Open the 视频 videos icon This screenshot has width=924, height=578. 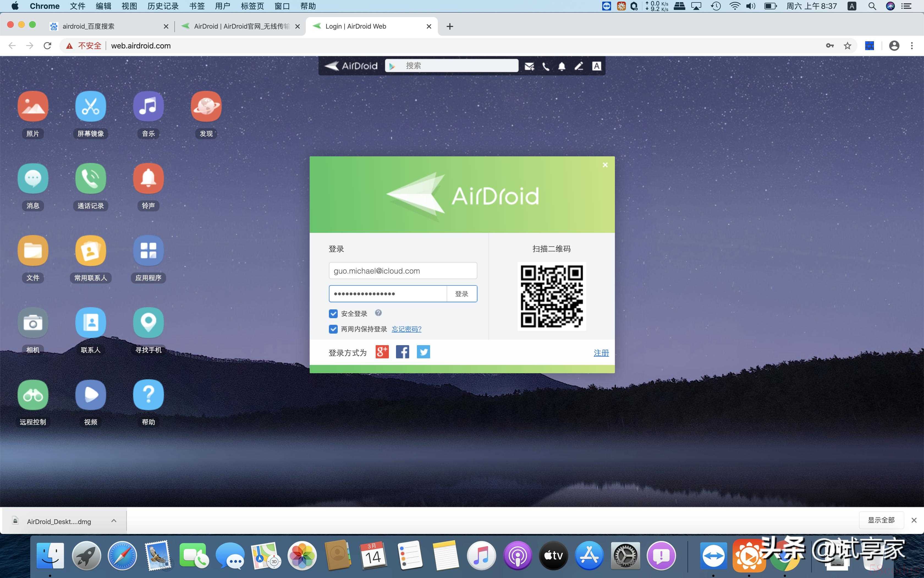[90, 395]
